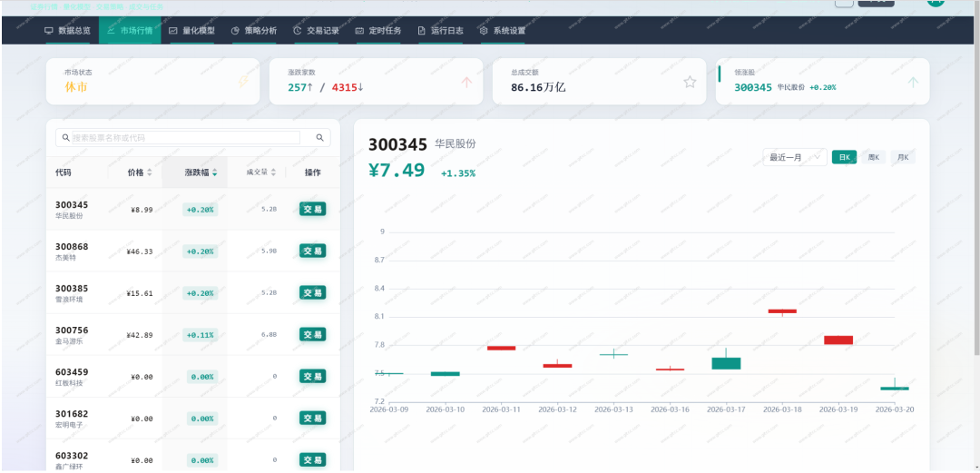Image resolution: width=980 pixels, height=473 pixels.
Task: Click the gear icon beside 系统设置
Action: 484,30
